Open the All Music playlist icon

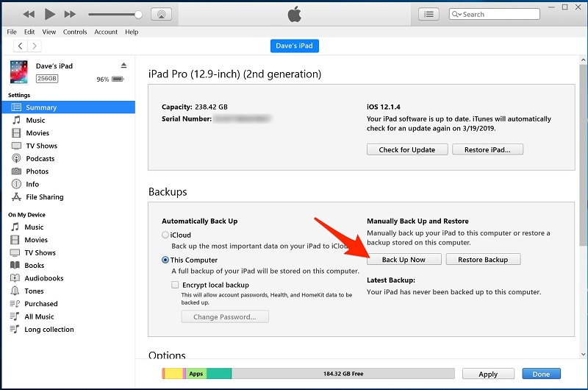pos(15,316)
